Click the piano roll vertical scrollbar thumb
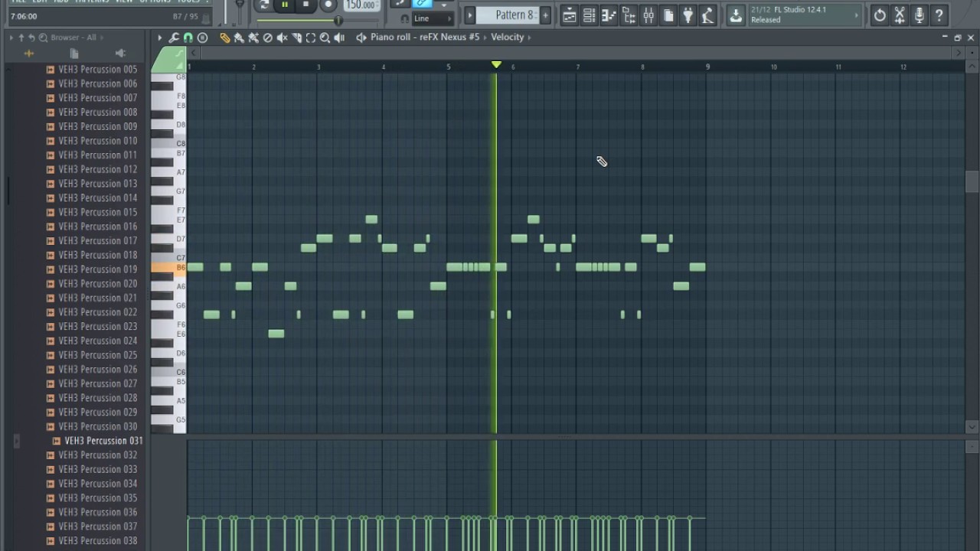980x551 pixels. point(972,181)
